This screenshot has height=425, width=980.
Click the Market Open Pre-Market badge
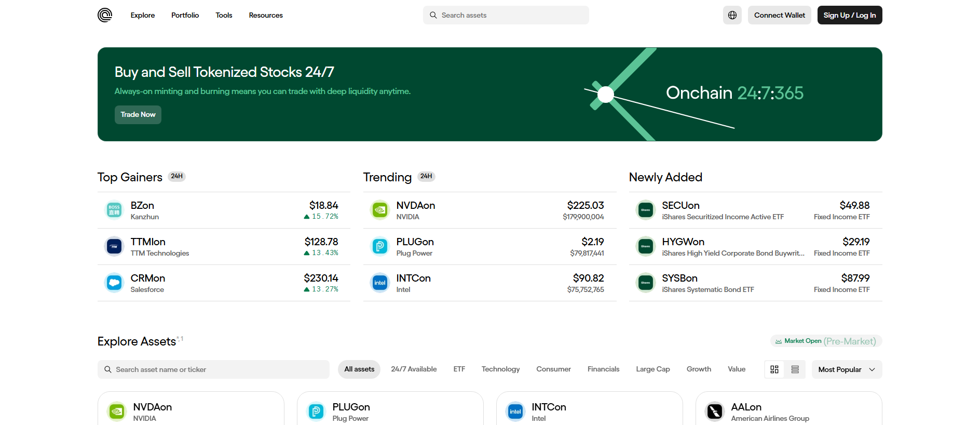pos(826,341)
